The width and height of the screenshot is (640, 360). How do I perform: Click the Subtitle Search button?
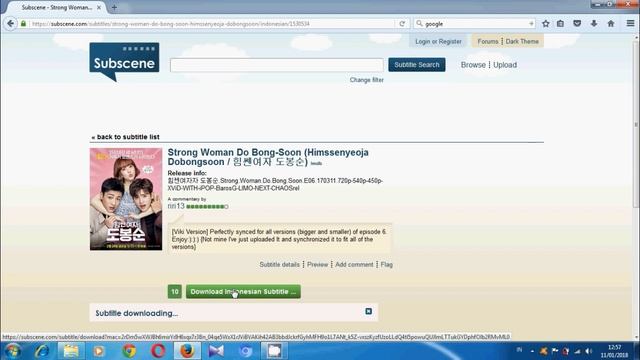417,64
